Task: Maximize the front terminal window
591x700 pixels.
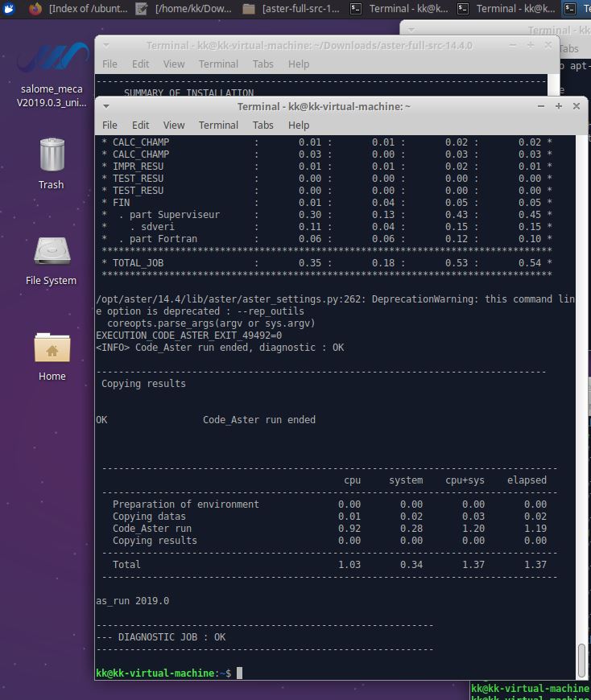Action: pos(558,106)
